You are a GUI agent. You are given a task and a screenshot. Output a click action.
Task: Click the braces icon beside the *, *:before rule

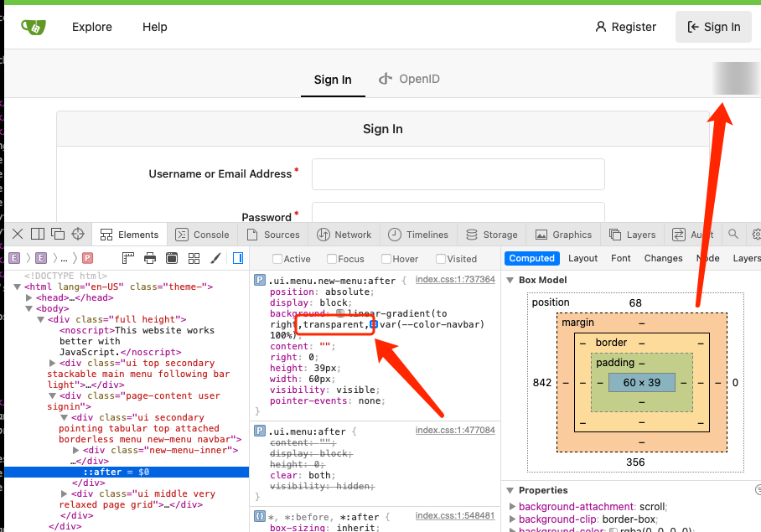coord(260,516)
